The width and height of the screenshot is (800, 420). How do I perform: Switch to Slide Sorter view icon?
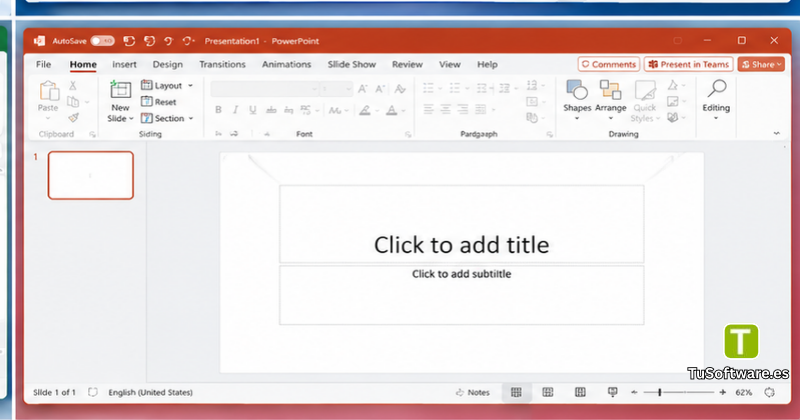(547, 392)
